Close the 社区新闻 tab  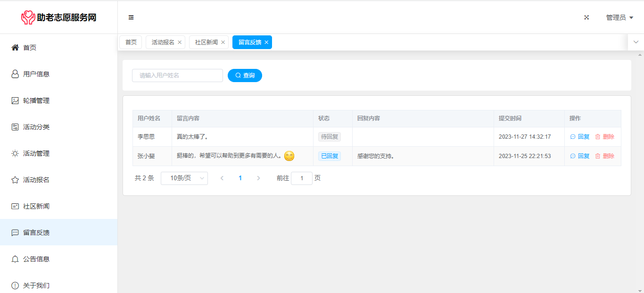click(x=223, y=42)
